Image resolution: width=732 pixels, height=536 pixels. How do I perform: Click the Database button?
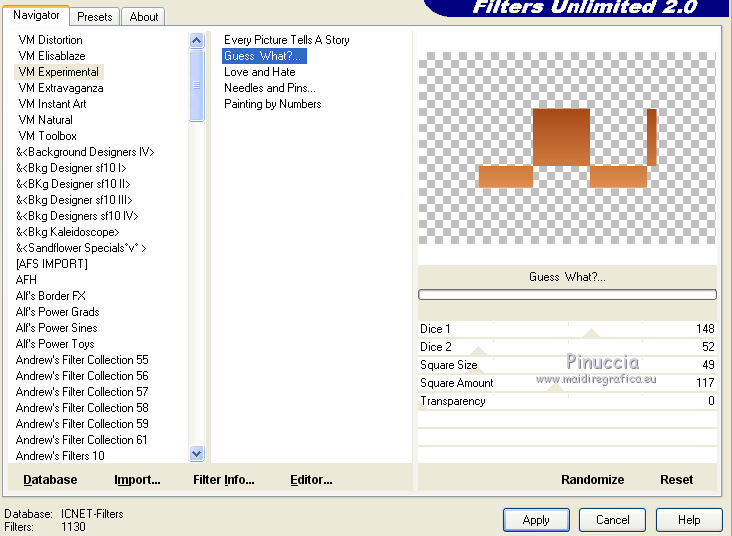50,480
